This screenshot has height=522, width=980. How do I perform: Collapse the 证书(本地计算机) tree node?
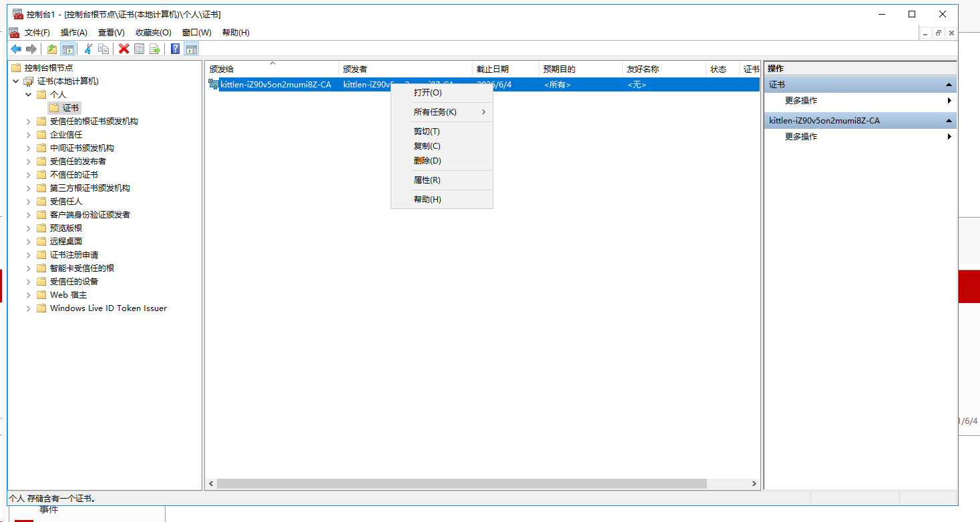[15, 81]
